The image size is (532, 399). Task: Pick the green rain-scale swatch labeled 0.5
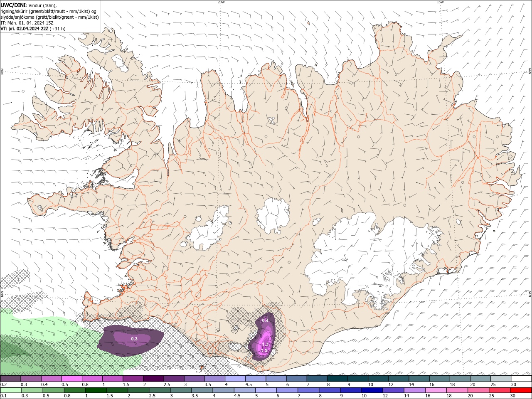tap(53, 390)
